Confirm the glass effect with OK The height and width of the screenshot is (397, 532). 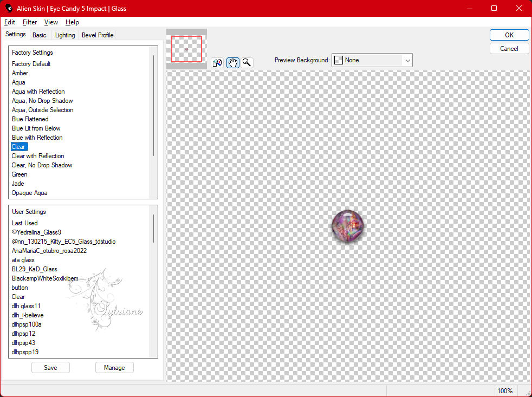point(509,35)
